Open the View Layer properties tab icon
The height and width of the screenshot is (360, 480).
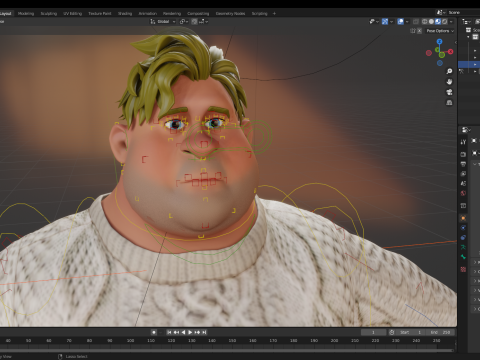[463, 174]
